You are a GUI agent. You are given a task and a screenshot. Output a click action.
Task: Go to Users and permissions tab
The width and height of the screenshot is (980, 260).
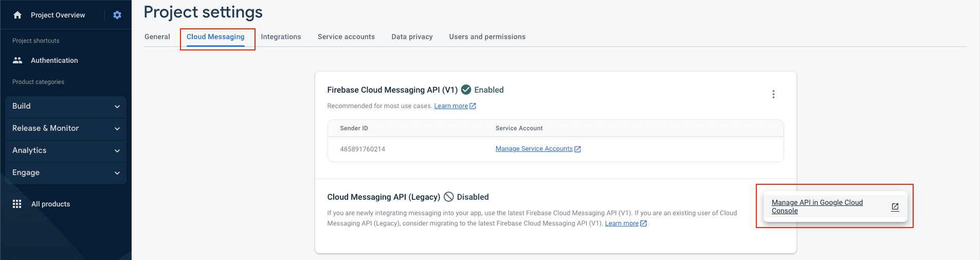(x=487, y=37)
